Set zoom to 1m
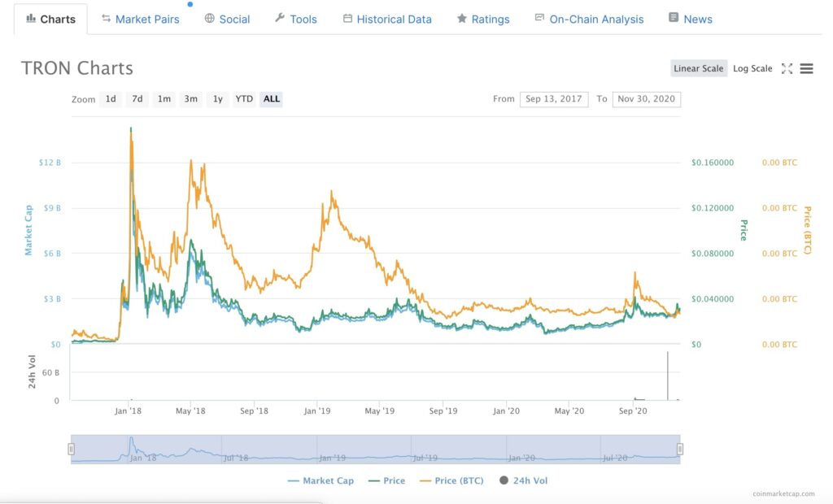Viewport: 833px width, 504px height. click(x=164, y=99)
